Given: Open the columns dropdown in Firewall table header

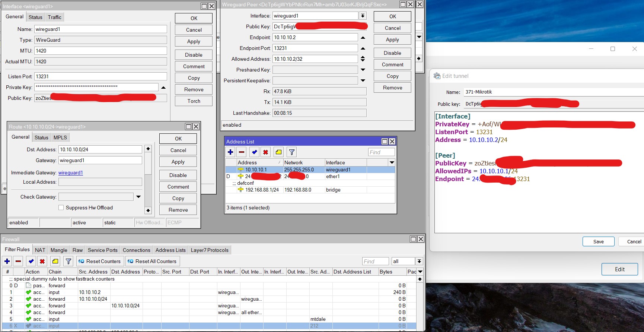Looking at the screenshot, I should pos(420,272).
